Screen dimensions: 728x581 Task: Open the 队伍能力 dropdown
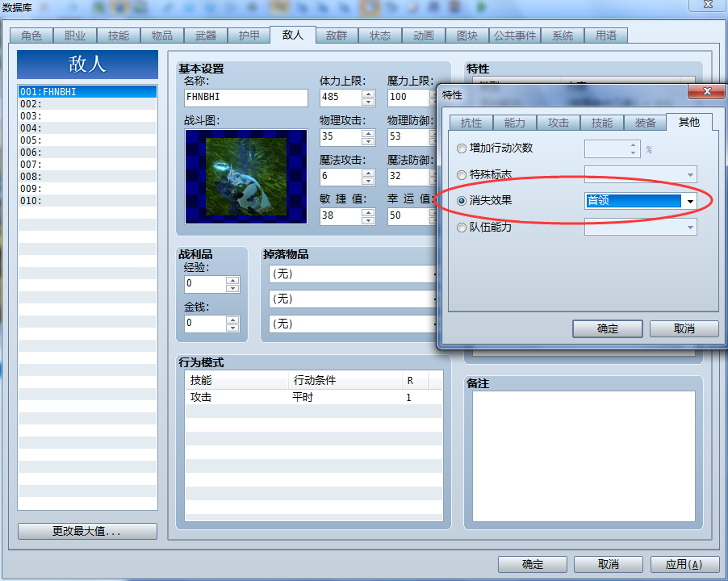tap(641, 227)
